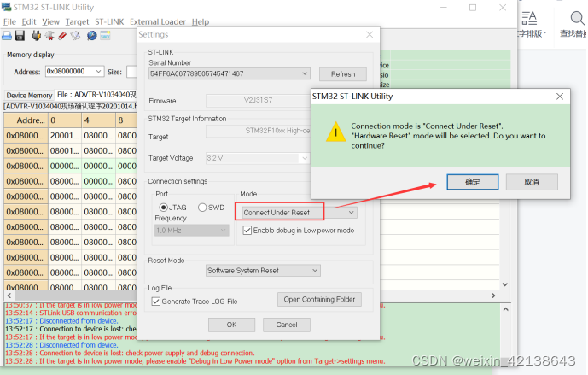Open the Reset Mode Software System Reset dropdown

315,270
